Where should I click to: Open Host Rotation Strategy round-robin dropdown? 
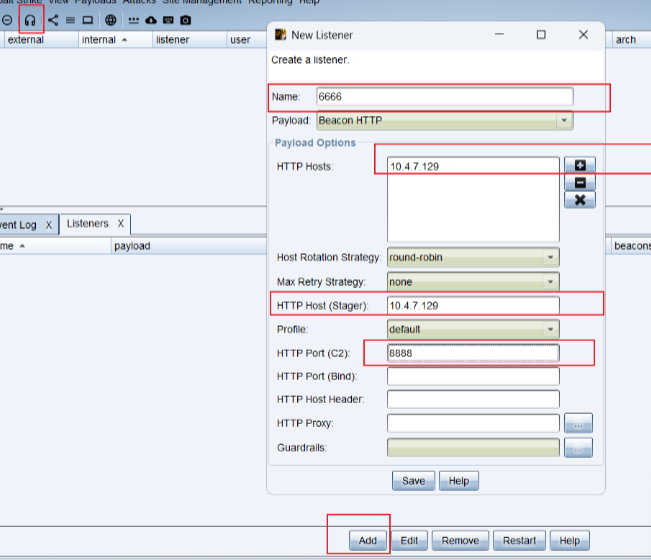550,257
